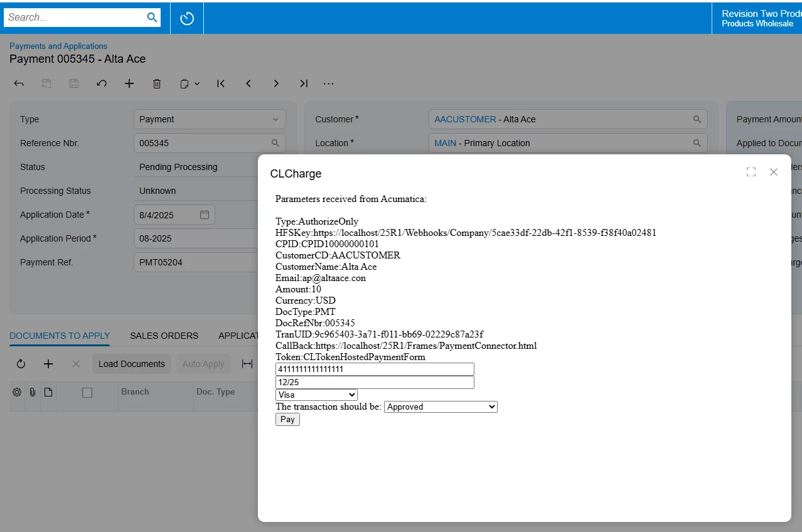The image size is (802, 532).
Task: Click the paperclip attachments icon in the grid header
Action: click(x=32, y=391)
